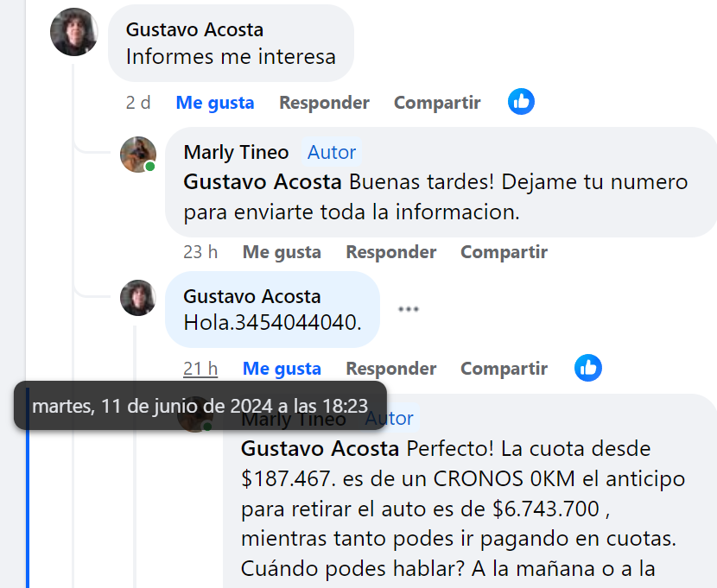Viewport: 717px width, 588px height.
Task: Click Gustavo Acosta's avatar on the phone number reply
Action: click(137, 298)
